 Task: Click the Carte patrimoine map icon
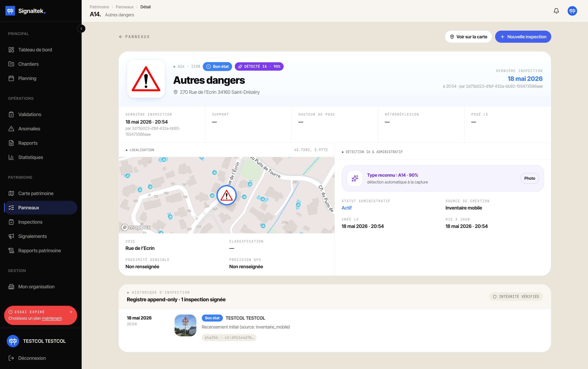pyautogui.click(x=11, y=193)
